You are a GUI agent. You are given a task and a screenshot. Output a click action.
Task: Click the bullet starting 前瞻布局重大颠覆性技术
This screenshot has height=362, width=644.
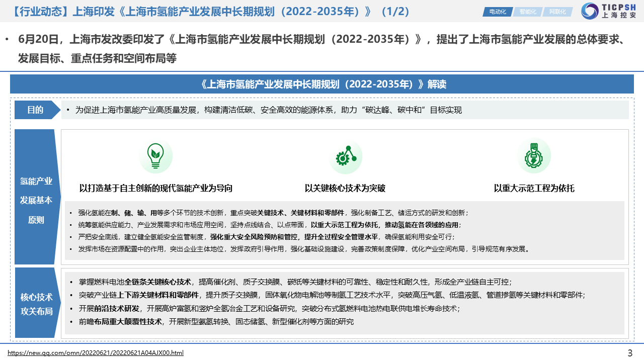click(x=216, y=321)
